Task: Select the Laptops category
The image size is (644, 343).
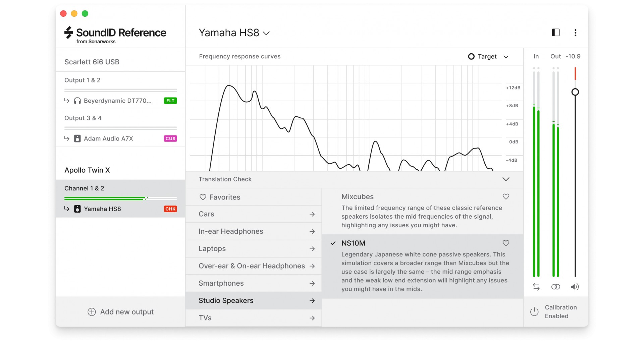Action: 254,249
